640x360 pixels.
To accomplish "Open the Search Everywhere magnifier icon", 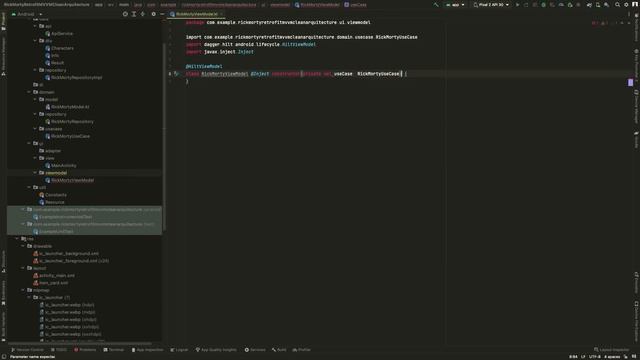I will point(618,5).
